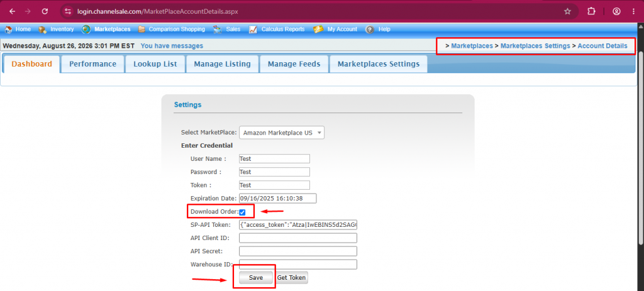The width and height of the screenshot is (644, 291).
Task: Click the My Account card icon
Action: coord(318,30)
